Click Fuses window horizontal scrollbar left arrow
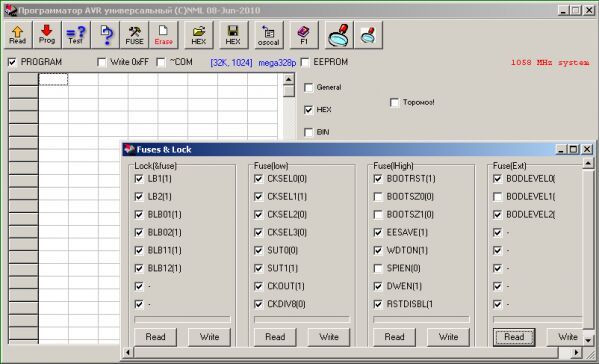Viewport: 599px width, 364px height. (128, 353)
